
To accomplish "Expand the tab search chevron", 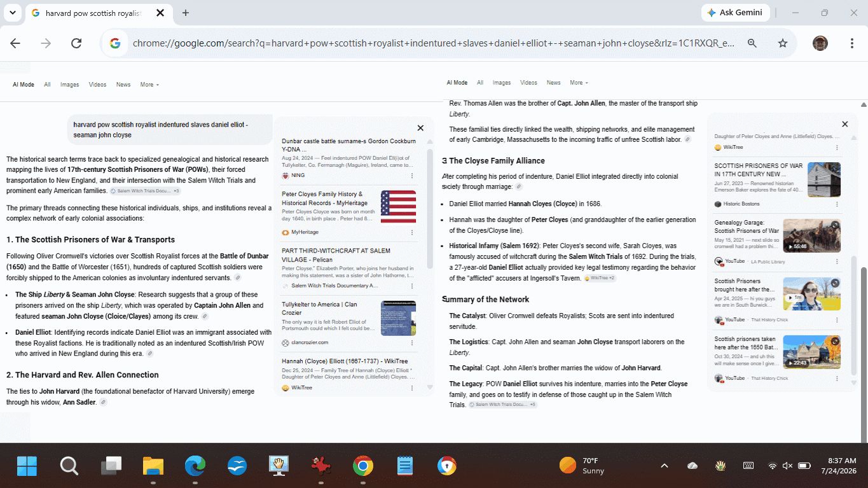I will coord(13,13).
